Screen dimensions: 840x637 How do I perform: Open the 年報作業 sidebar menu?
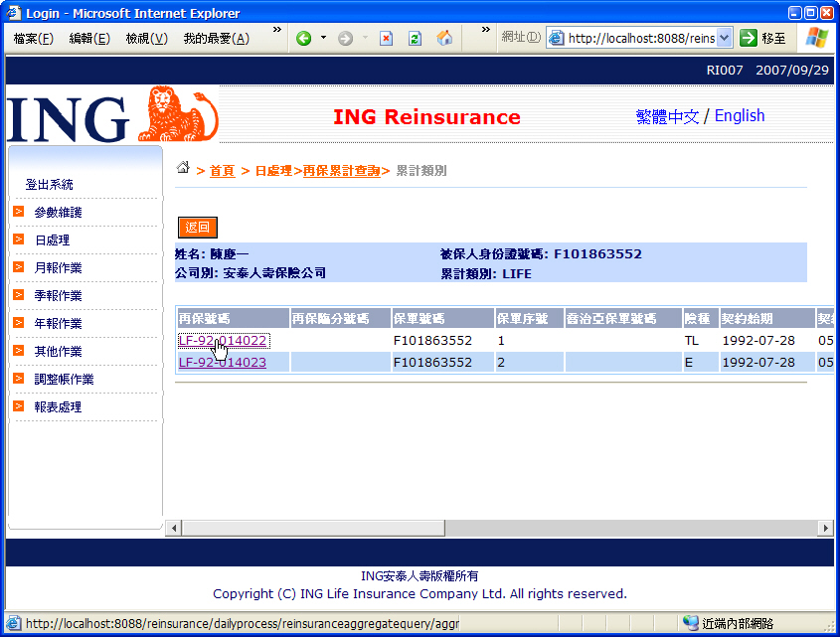pyautogui.click(x=59, y=324)
